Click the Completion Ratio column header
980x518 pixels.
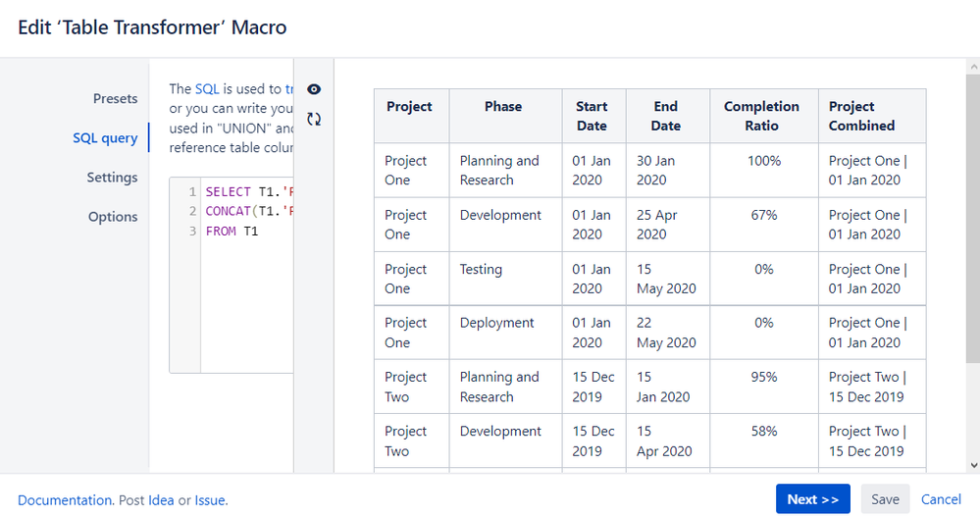tap(761, 116)
